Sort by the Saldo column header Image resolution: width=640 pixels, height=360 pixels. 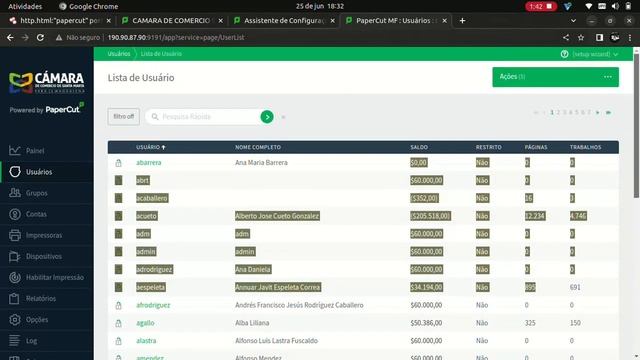(x=419, y=147)
